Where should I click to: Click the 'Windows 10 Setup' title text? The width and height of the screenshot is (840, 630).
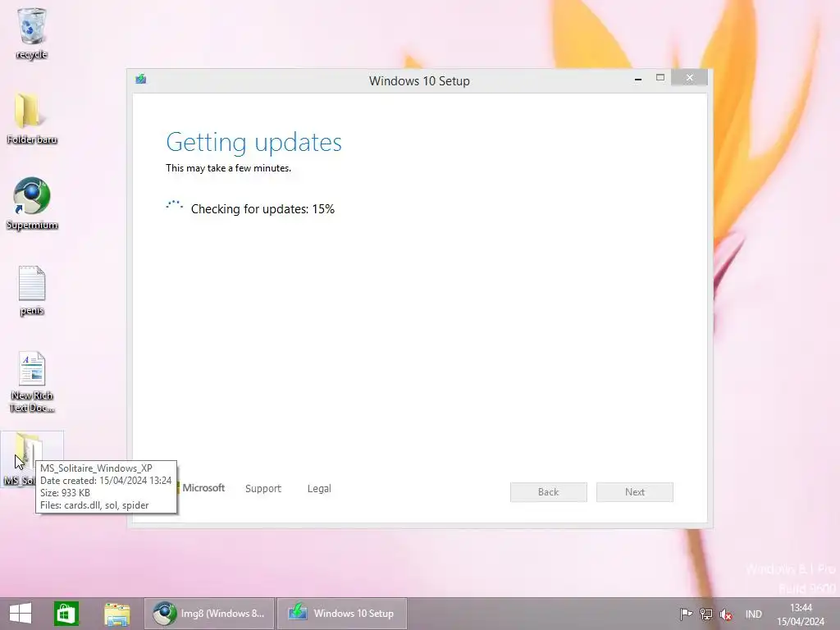[x=419, y=81]
